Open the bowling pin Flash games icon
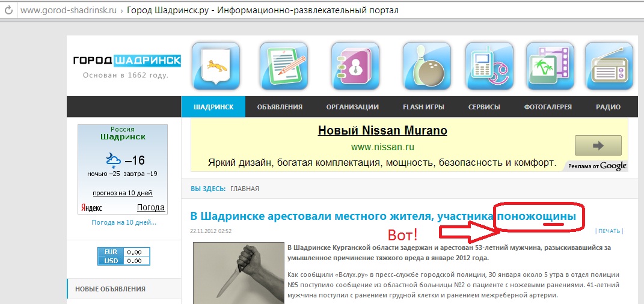Screen dimensions: 644x304 click(427, 66)
